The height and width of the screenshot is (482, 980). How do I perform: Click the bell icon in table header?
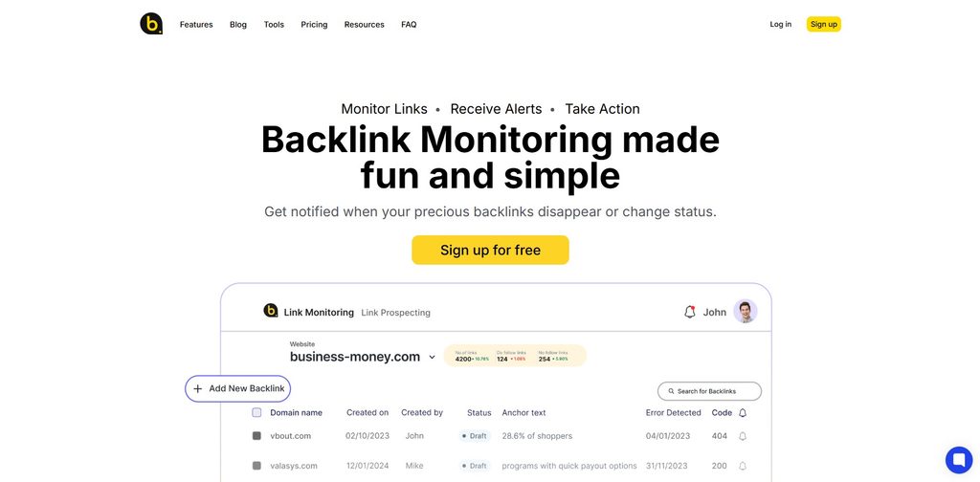tap(743, 413)
